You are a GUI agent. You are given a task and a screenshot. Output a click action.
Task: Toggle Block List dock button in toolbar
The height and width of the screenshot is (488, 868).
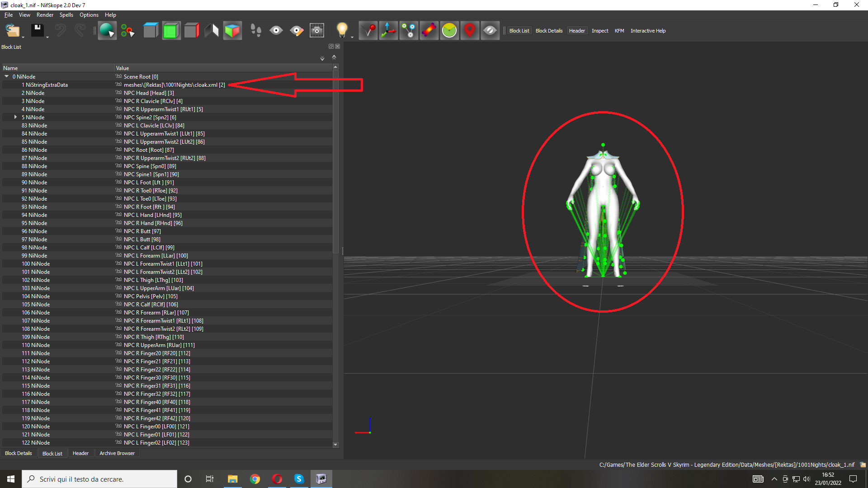(x=519, y=31)
